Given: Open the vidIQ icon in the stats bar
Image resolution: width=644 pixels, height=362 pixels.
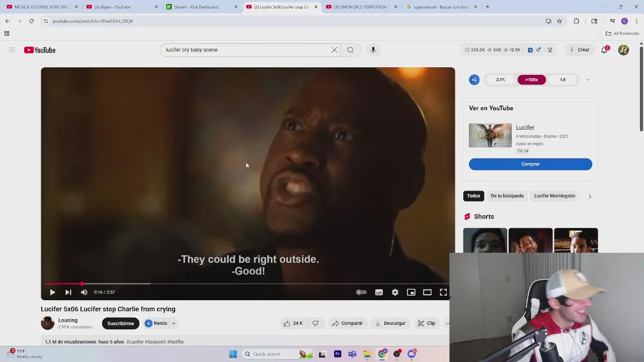Looking at the screenshot, I should [530, 50].
